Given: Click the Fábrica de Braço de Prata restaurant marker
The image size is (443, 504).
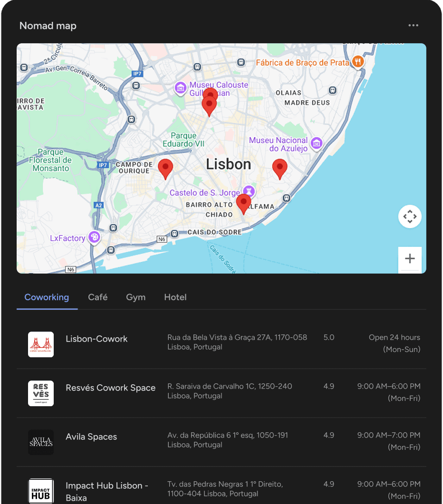Looking at the screenshot, I should tap(358, 62).
